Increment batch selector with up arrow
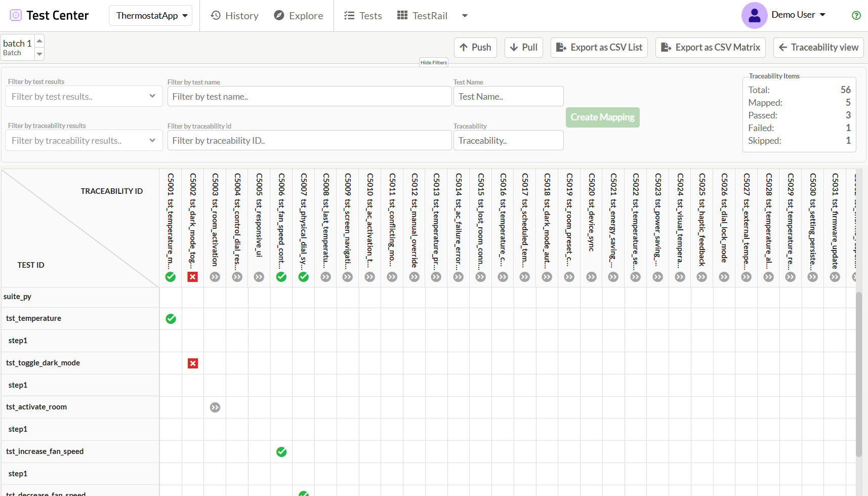Image resolution: width=868 pixels, height=496 pixels. point(39,41)
